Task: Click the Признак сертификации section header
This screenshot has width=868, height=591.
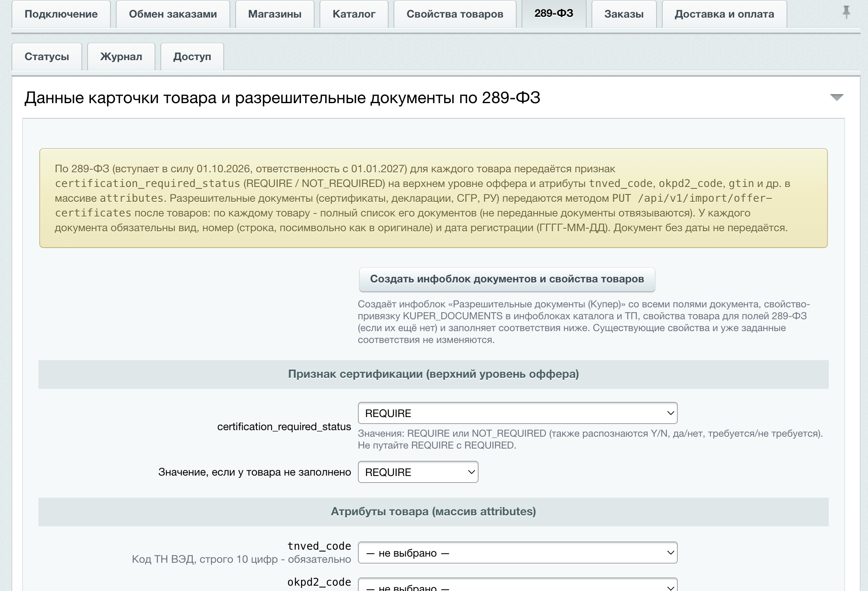Action: point(434,374)
